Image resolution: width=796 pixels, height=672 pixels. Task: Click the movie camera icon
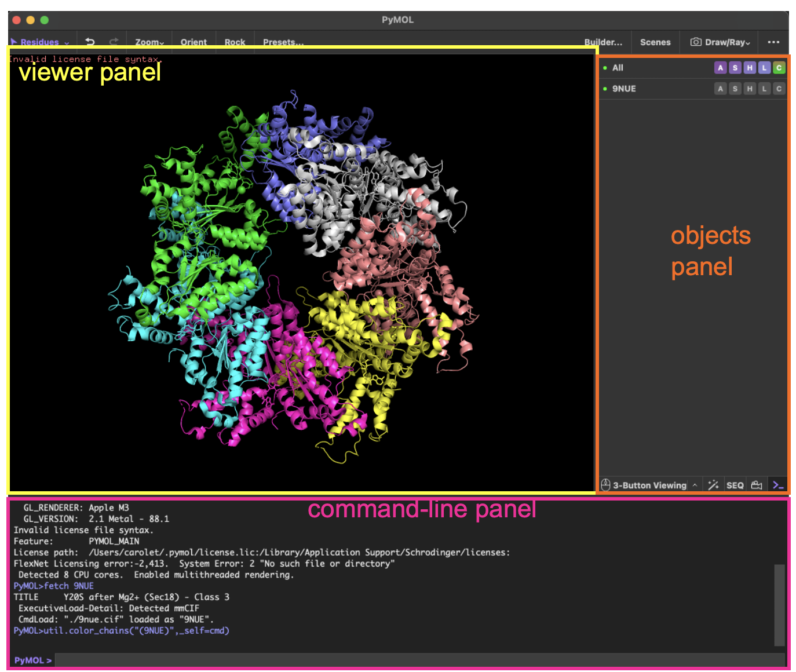pos(757,485)
